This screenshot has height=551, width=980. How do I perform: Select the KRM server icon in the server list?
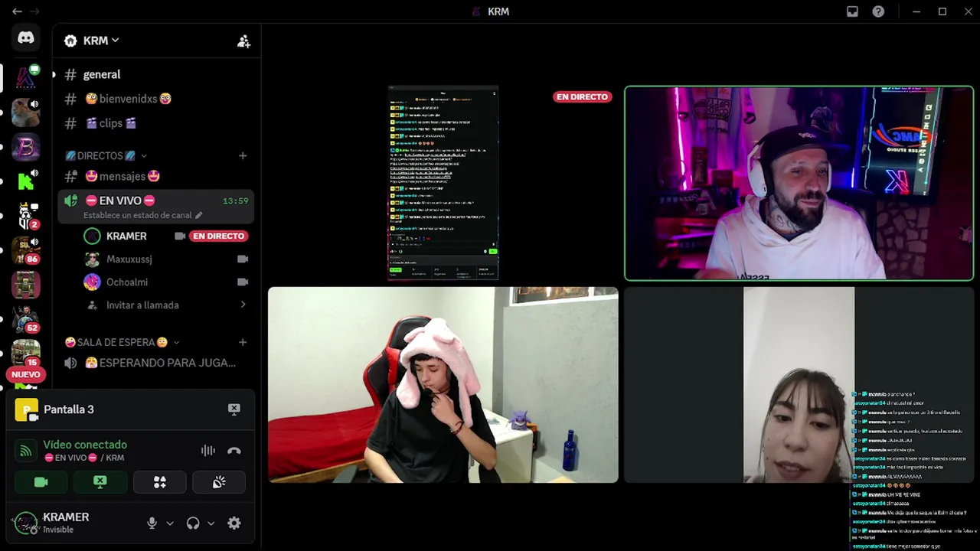pos(26,77)
